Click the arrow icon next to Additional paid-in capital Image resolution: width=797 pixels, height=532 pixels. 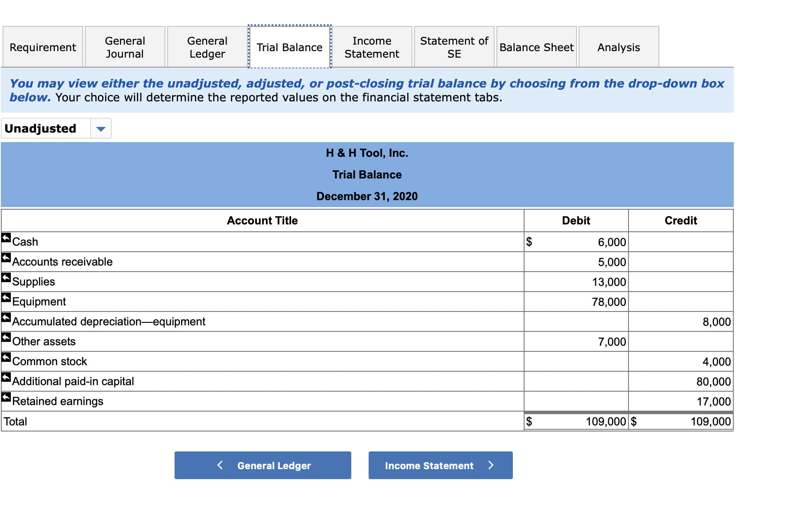pos(6,377)
